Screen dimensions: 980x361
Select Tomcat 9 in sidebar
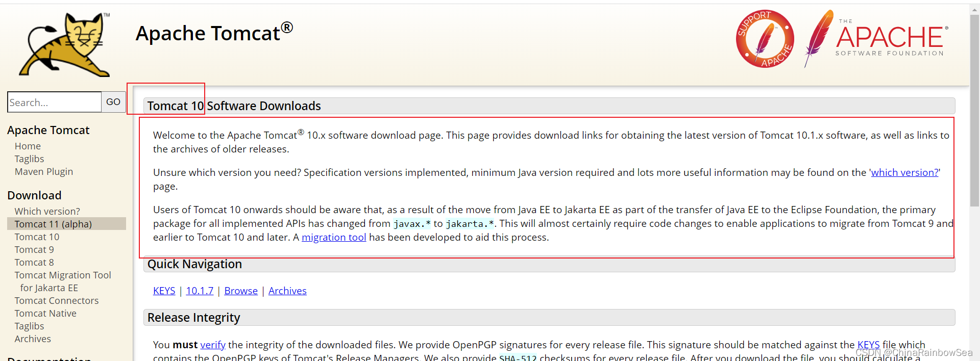(x=34, y=249)
